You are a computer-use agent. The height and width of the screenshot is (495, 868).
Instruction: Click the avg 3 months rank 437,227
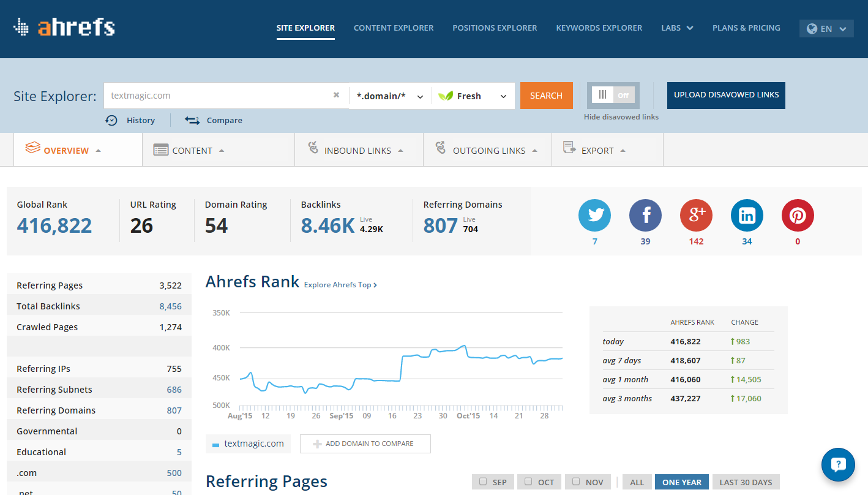tap(686, 398)
